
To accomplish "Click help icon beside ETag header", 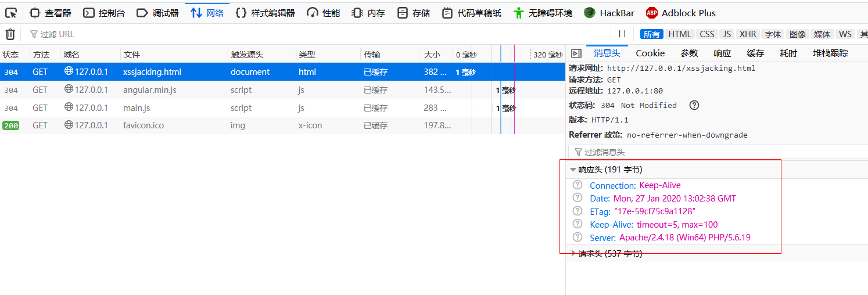I will (x=577, y=211).
